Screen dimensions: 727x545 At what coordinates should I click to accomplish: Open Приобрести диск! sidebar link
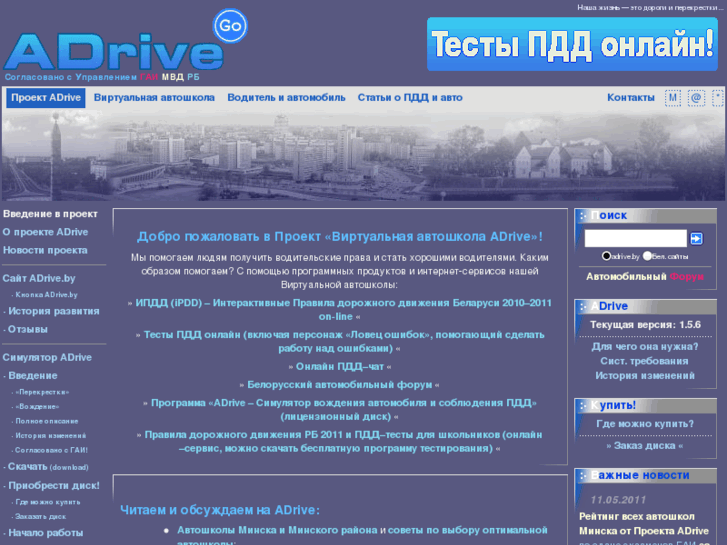click(54, 486)
